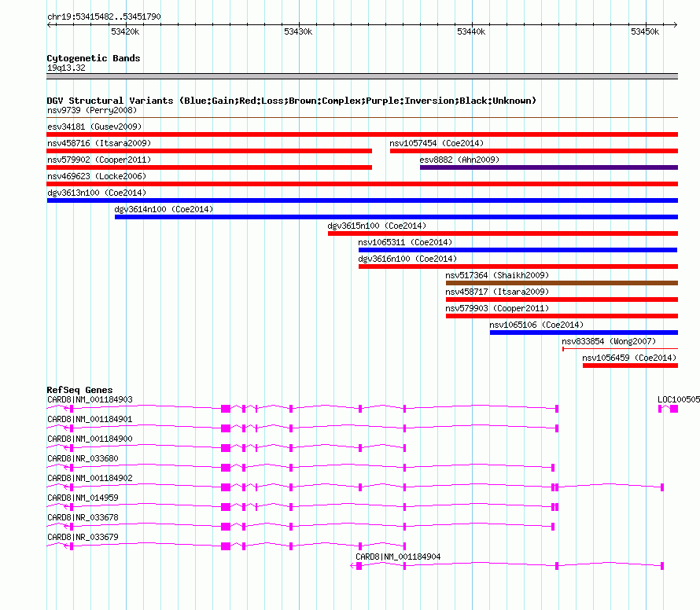Click the dgv3616n100 (Coe2014) variant label
The width and height of the screenshot is (700, 610).
pyautogui.click(x=407, y=259)
